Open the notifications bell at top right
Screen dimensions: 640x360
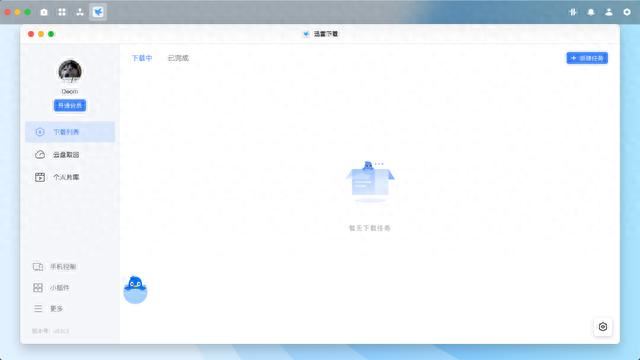tap(591, 12)
